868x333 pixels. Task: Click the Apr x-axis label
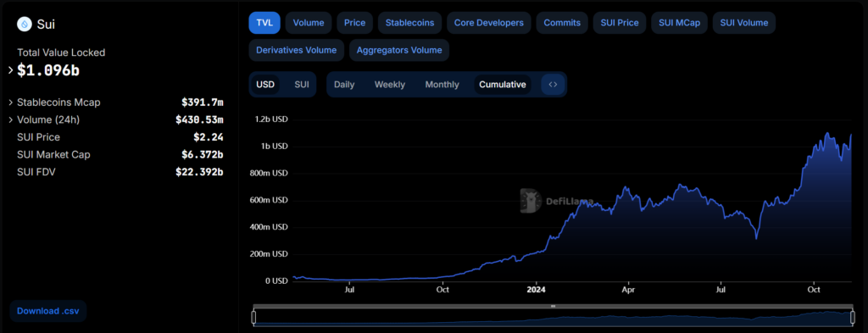tap(628, 289)
